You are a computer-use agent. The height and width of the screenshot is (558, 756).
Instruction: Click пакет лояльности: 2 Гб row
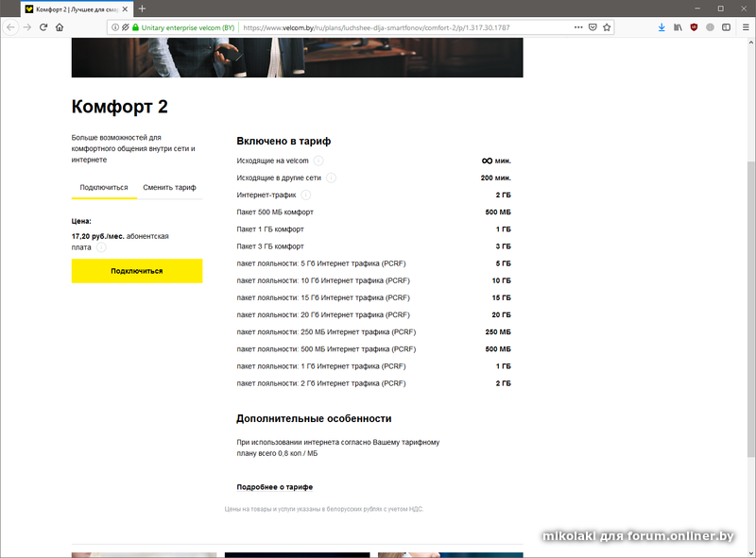[x=373, y=383]
